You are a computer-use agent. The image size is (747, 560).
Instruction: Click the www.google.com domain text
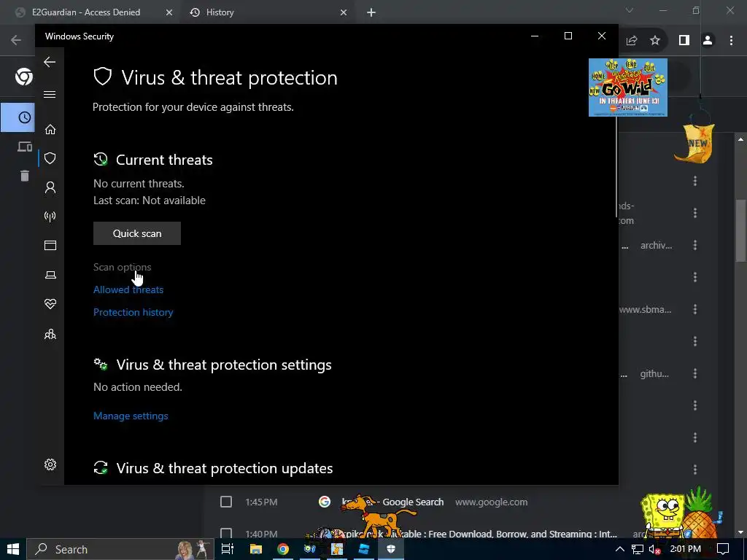(x=491, y=502)
